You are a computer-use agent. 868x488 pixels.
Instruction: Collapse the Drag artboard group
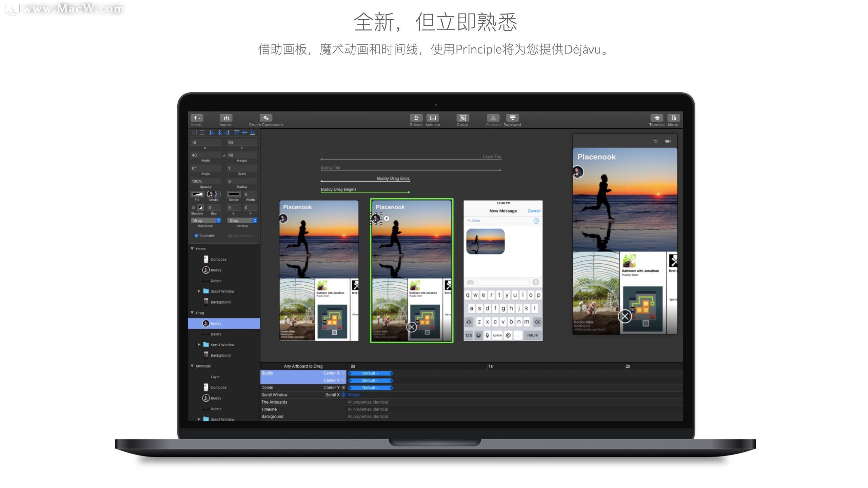click(192, 312)
